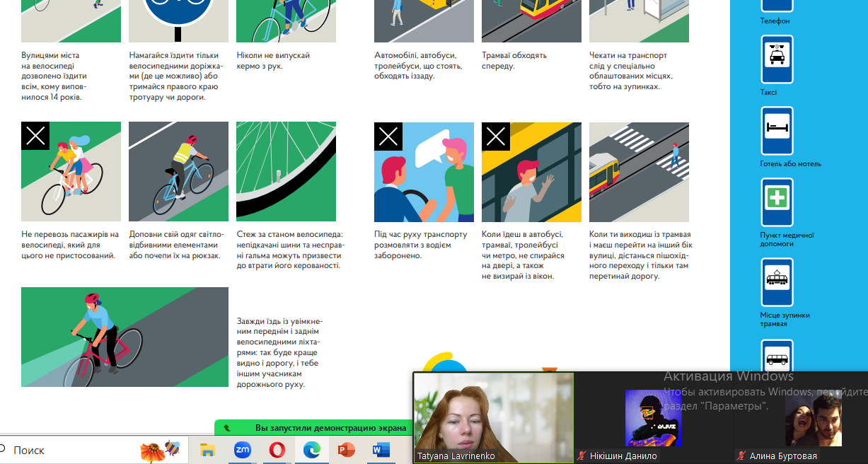Screen dimensions: 868x464
Task: Click the green screen sharing notification bar
Action: tap(313, 428)
